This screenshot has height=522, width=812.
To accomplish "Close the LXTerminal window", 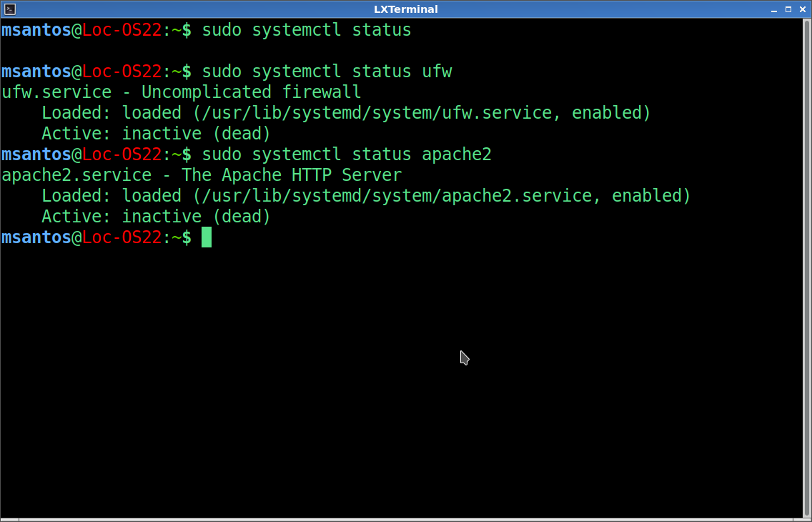I will click(802, 9).
